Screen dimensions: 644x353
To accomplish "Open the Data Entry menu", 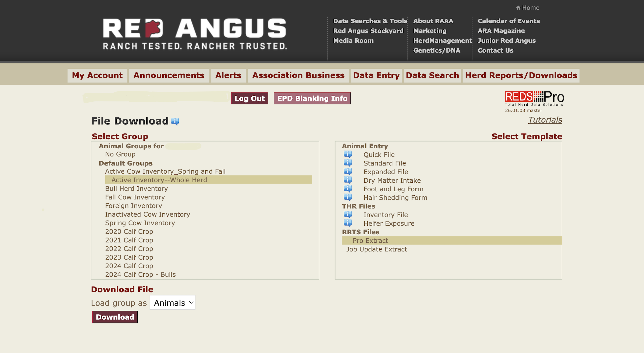I will (x=376, y=75).
